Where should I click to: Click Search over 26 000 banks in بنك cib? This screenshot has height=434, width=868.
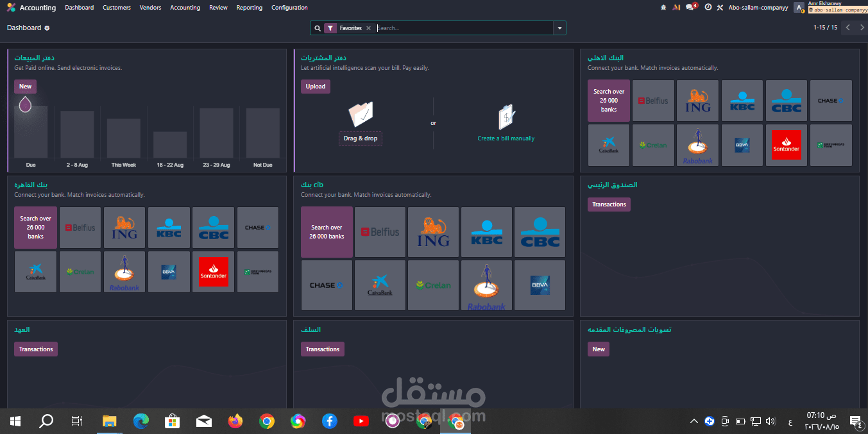click(327, 232)
